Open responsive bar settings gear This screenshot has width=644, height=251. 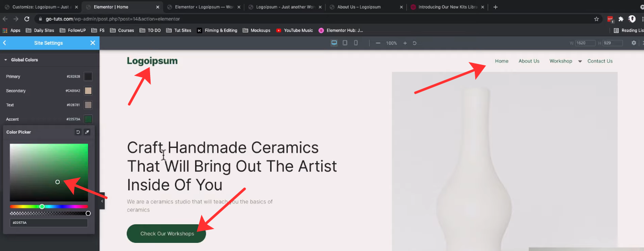634,43
